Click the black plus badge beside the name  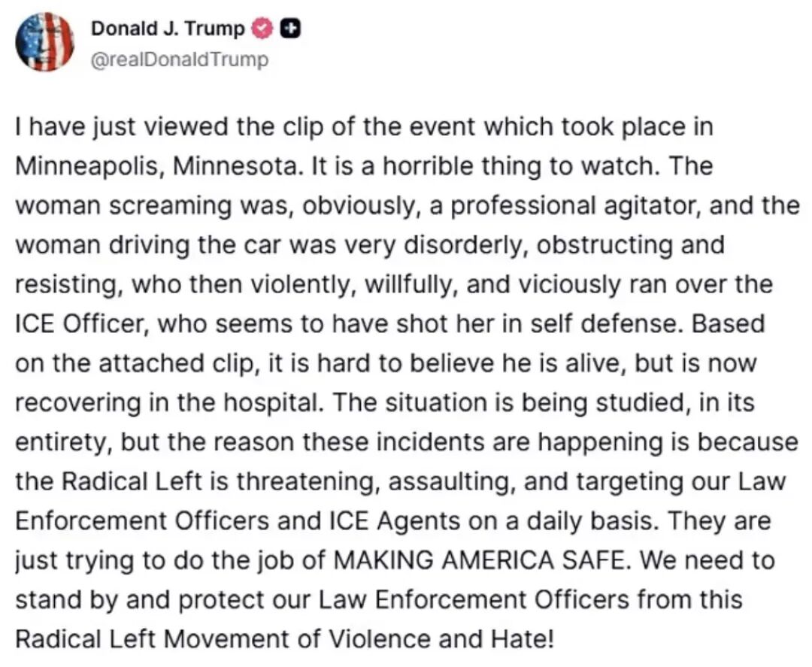tap(289, 29)
